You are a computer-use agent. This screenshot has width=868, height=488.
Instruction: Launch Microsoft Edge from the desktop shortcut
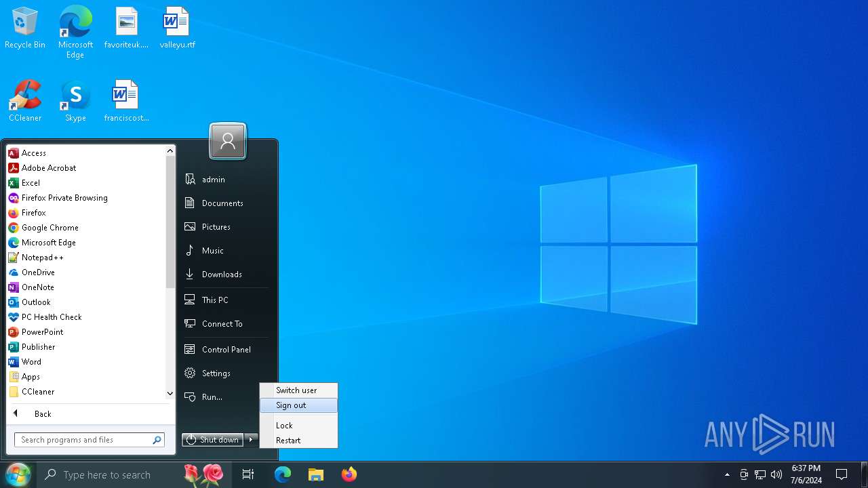[x=75, y=32]
